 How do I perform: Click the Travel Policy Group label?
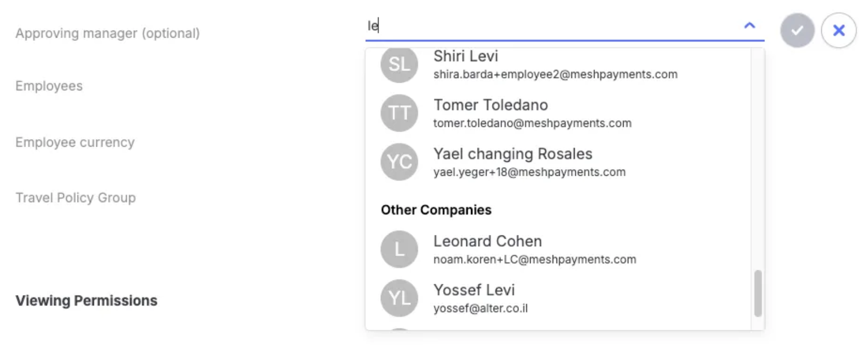76,198
